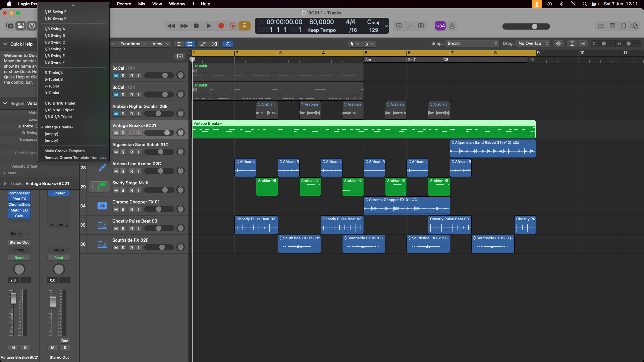This screenshot has height=362, width=644.
Task: Open the Drag No Overlap dropdown
Action: pos(533,44)
